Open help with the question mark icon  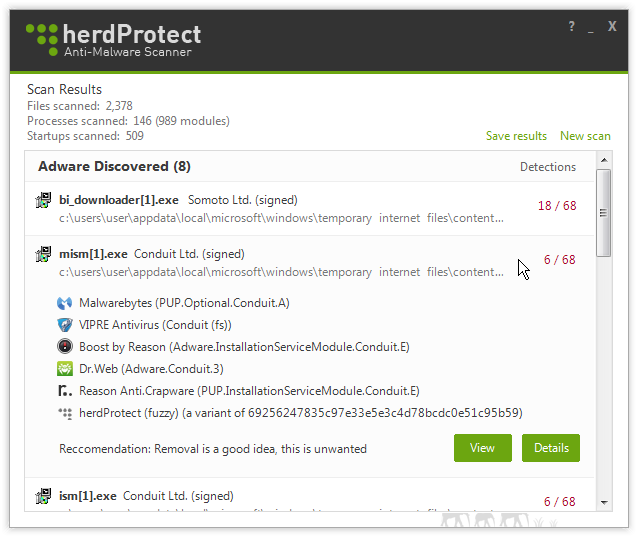coord(572,27)
